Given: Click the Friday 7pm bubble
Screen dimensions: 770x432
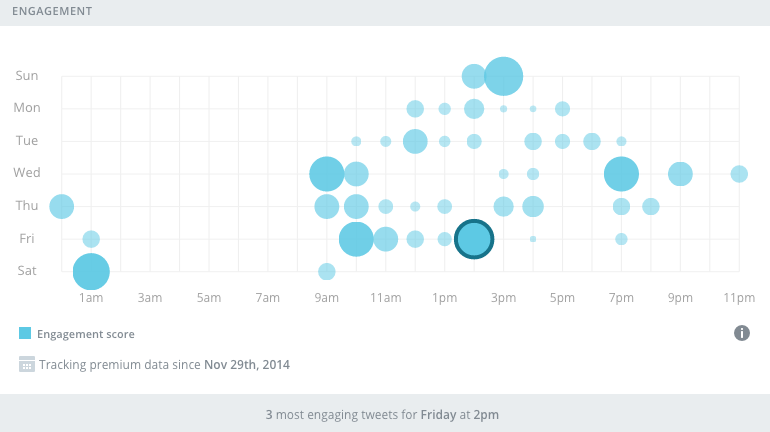Looking at the screenshot, I should point(621,239).
